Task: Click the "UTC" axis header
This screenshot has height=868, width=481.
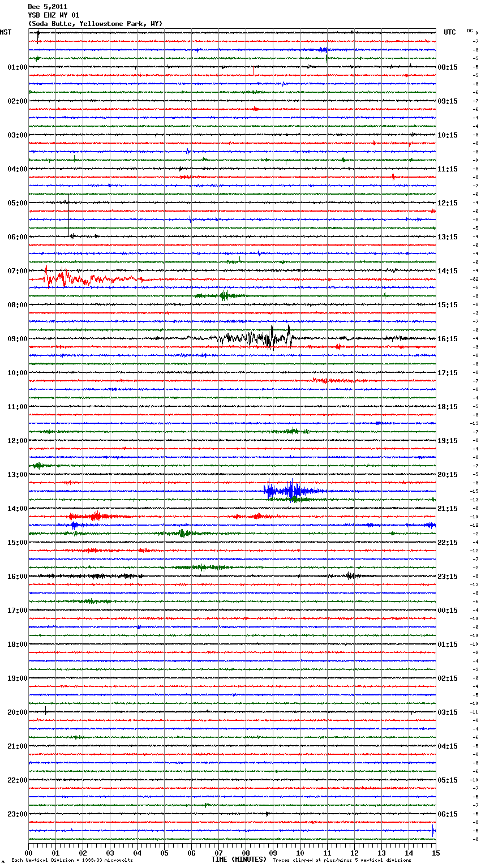Action: pos(450,32)
